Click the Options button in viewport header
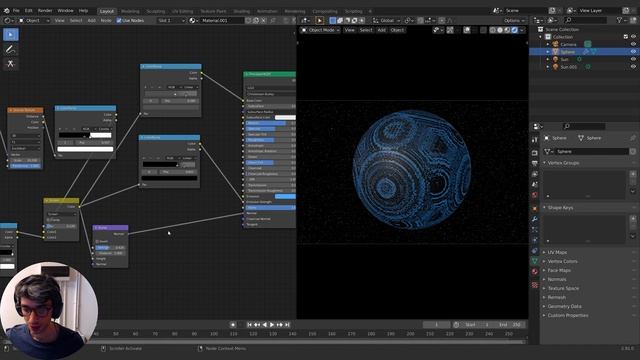 pyautogui.click(x=514, y=20)
